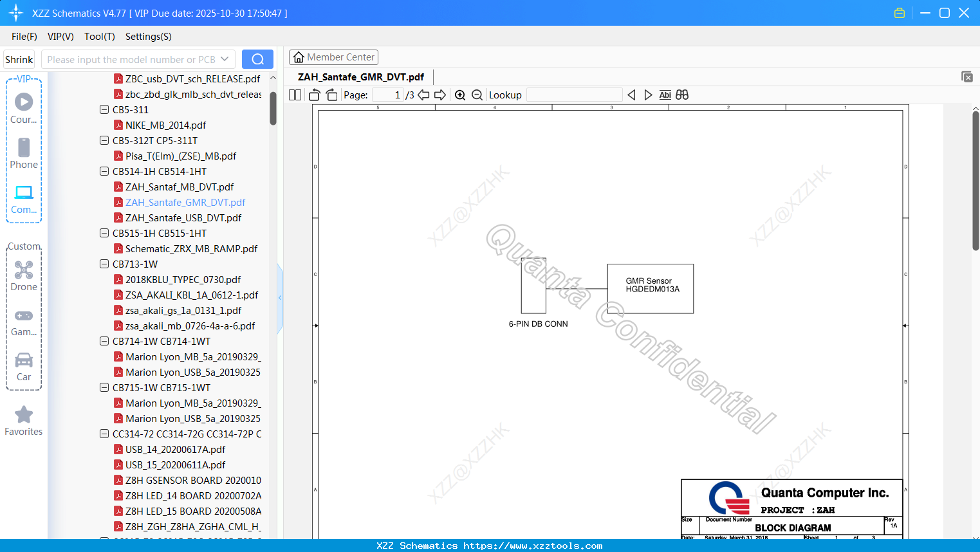Screen dimensions: 980x552
Task: Collapse the CB5-312T CP5-311T folder
Action: point(104,140)
